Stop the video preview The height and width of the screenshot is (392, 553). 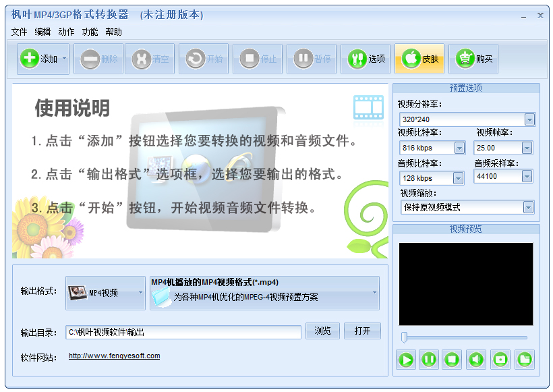point(452,360)
